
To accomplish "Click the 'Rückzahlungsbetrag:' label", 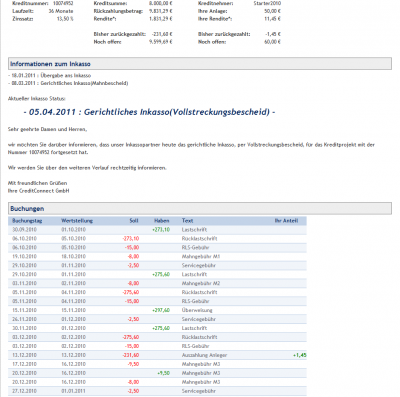I will 118,11.
